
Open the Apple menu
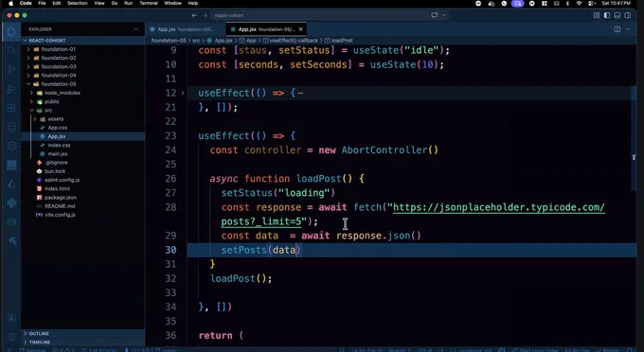(x=11, y=3)
